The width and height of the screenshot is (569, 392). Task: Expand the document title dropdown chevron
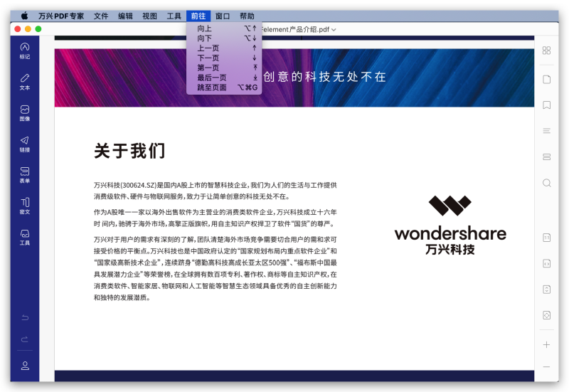(x=334, y=30)
